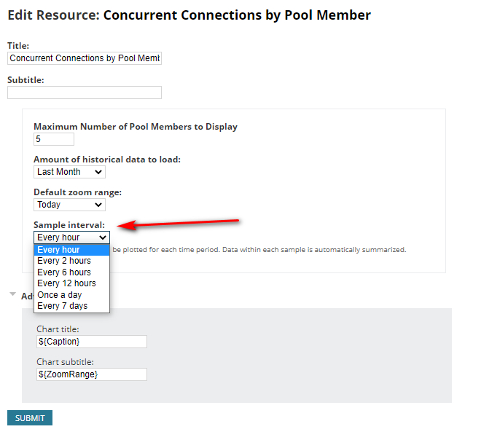Click the Maximum Number of Pool Members box
Screen dimensions: 481x448
pyautogui.click(x=53, y=139)
